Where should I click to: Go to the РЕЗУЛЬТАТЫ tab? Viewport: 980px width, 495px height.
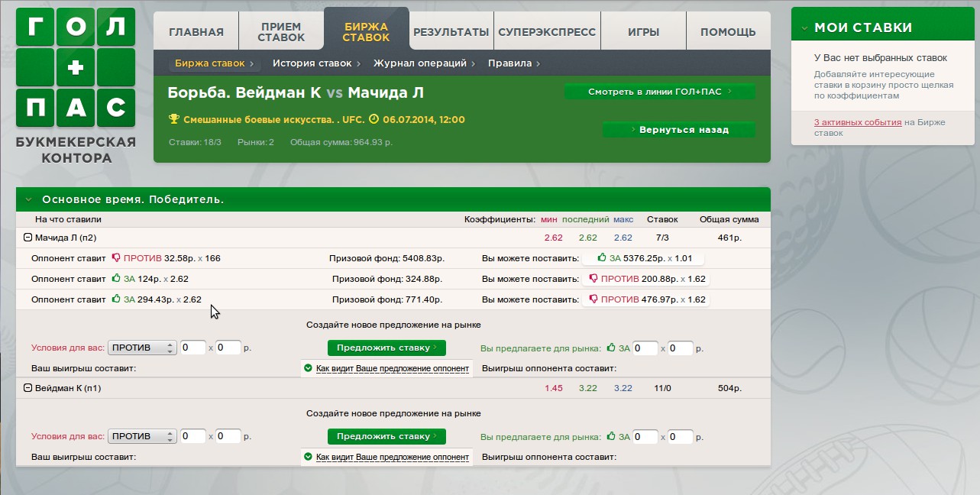[x=451, y=31]
